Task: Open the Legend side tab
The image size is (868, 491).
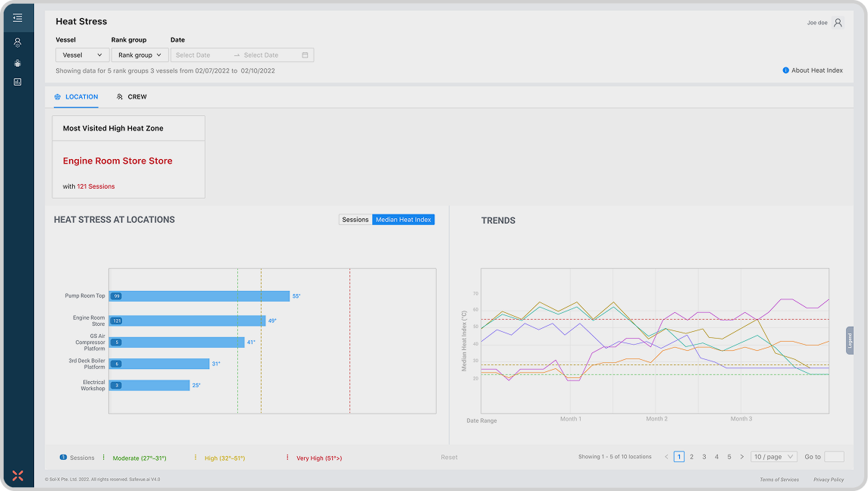Action: 850,340
